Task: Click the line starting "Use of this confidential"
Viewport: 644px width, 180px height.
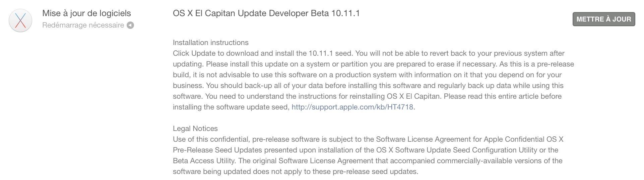Action: (x=368, y=139)
